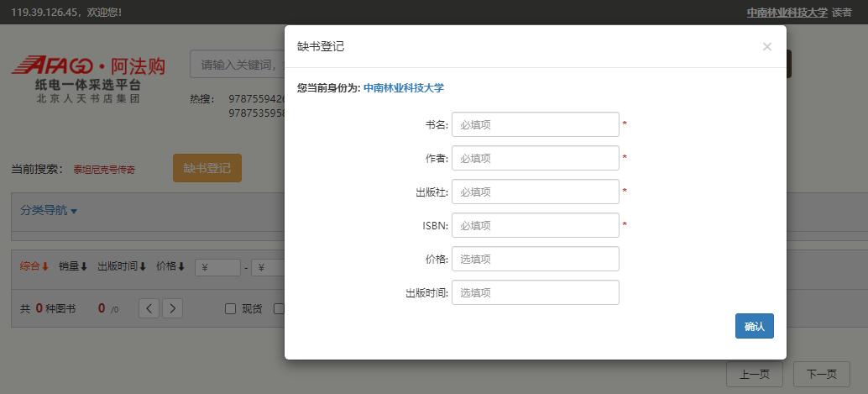
Task: Sort results by 销量
Action: tap(73, 266)
